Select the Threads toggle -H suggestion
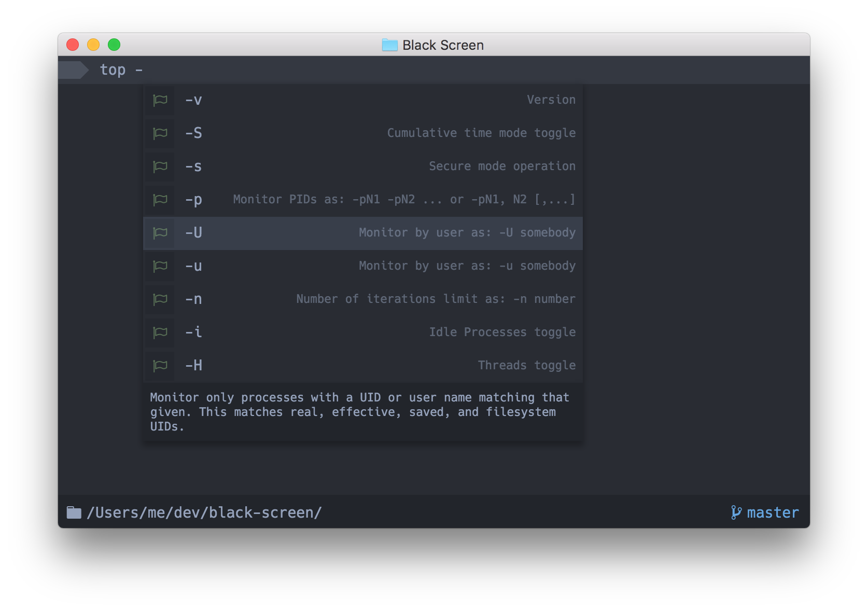The height and width of the screenshot is (611, 868). (x=363, y=366)
